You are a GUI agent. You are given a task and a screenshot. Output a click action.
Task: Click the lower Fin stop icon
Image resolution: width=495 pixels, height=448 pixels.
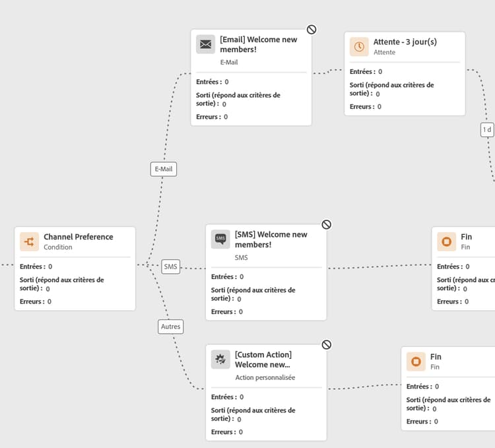pyautogui.click(x=416, y=361)
